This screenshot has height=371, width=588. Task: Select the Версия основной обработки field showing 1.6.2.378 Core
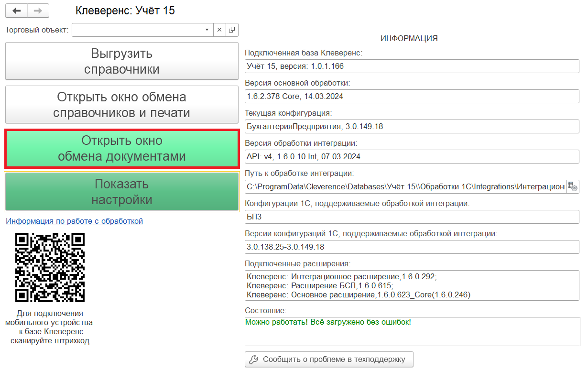[412, 96]
